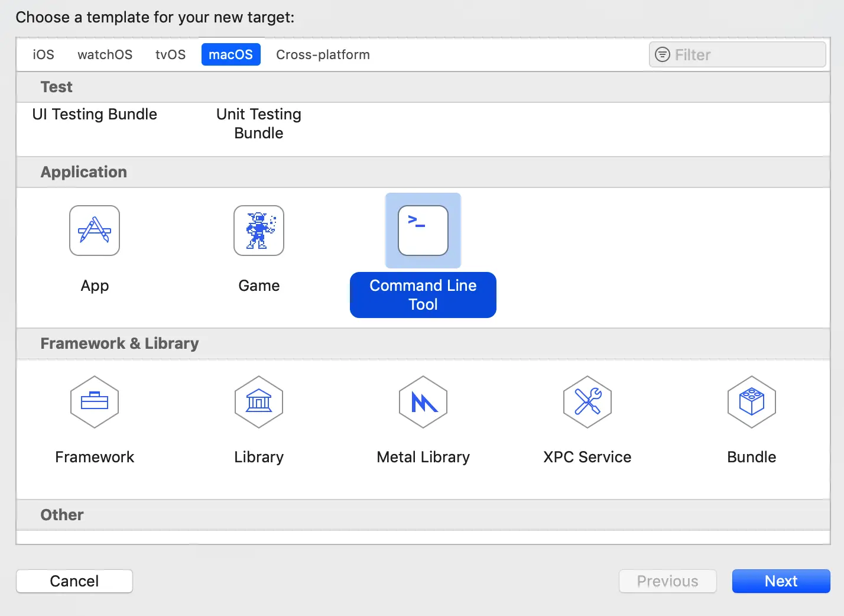Viewport: 844px width, 616px height.
Task: Click the Previous button
Action: (x=668, y=581)
